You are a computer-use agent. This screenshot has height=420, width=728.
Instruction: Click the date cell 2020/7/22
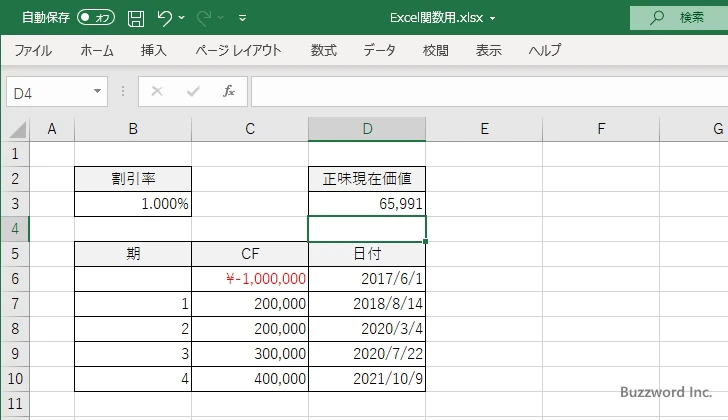367,354
